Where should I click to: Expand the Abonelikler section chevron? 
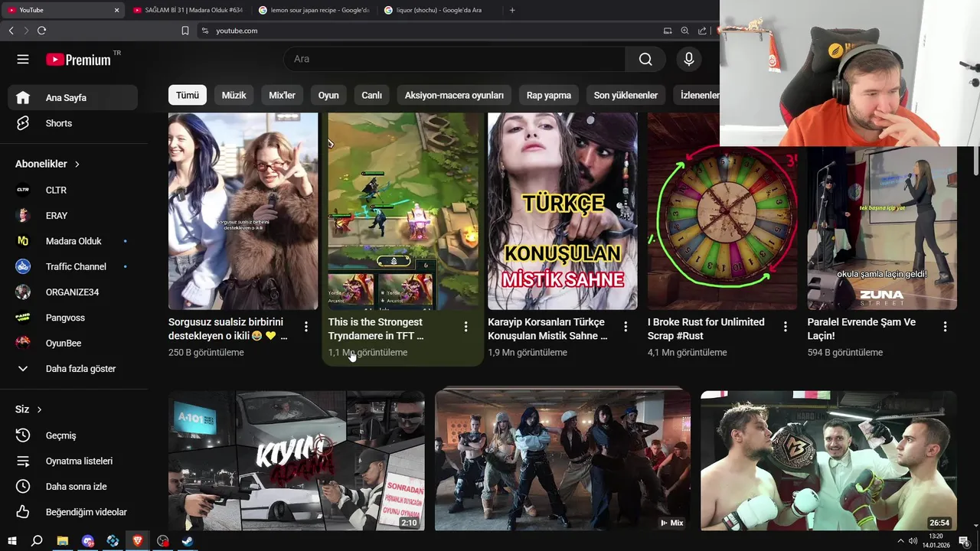(x=77, y=164)
